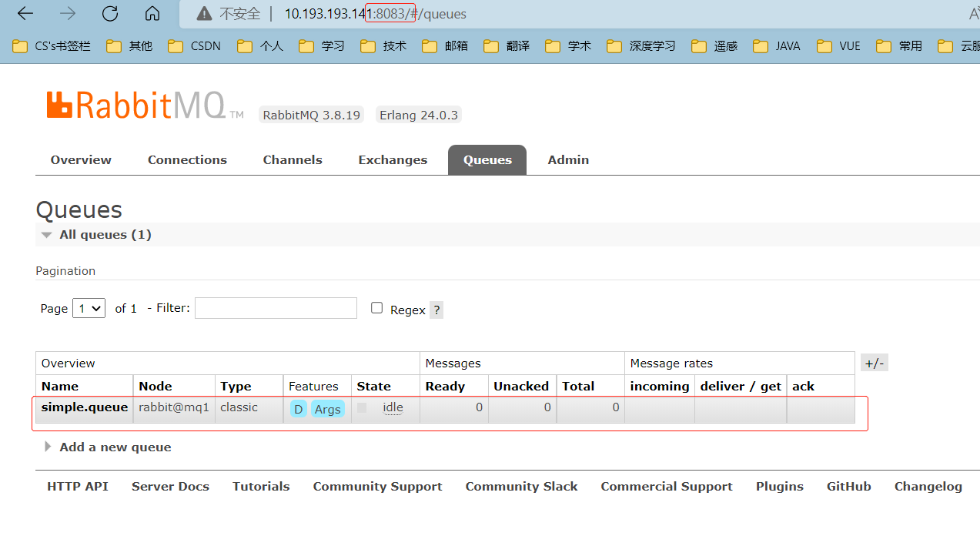Open the browser home page icon

[152, 13]
